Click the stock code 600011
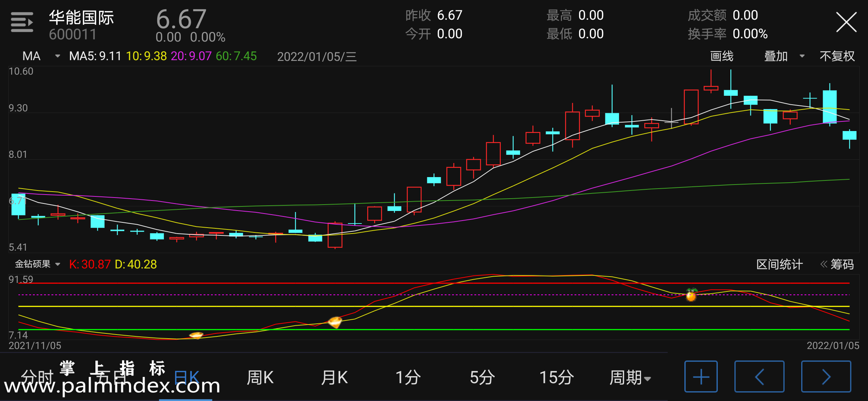Viewport: 868px width, 401px height. [x=73, y=35]
